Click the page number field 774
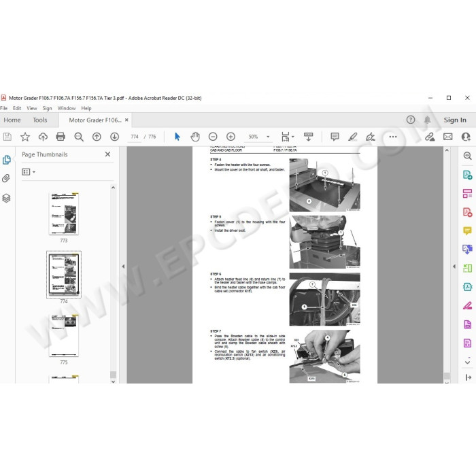 (135, 137)
